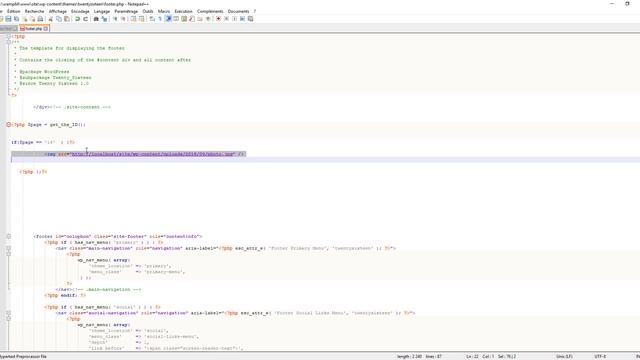Viewport: 640px width, 360px height.
Task: Toggle the highlighted indent guide icon
Action: tap(168, 19)
